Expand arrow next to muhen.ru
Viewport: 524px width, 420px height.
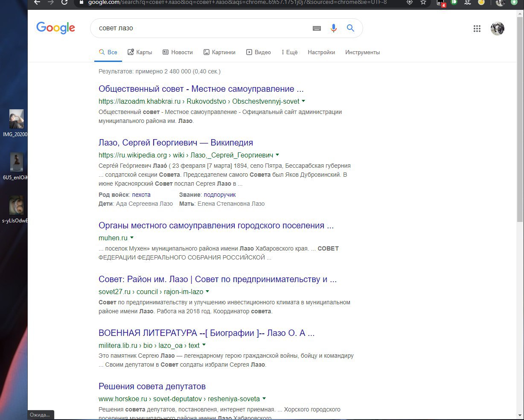[x=132, y=238]
